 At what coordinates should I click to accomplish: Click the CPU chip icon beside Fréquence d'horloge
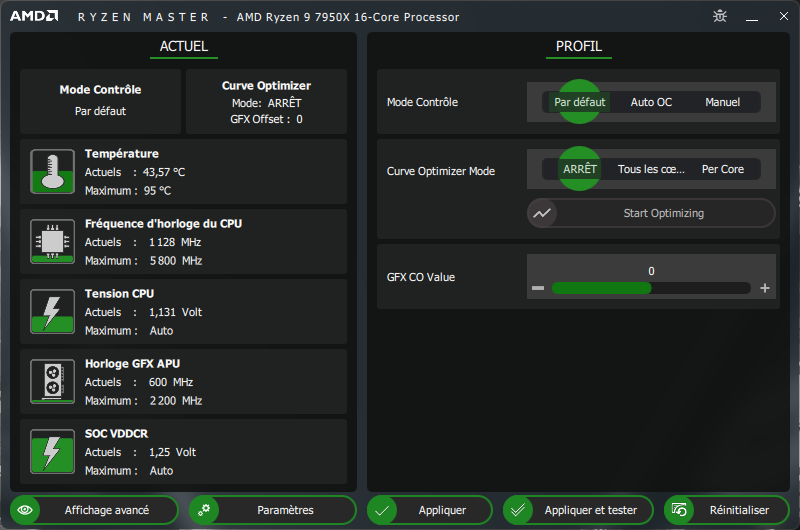pyautogui.click(x=53, y=241)
